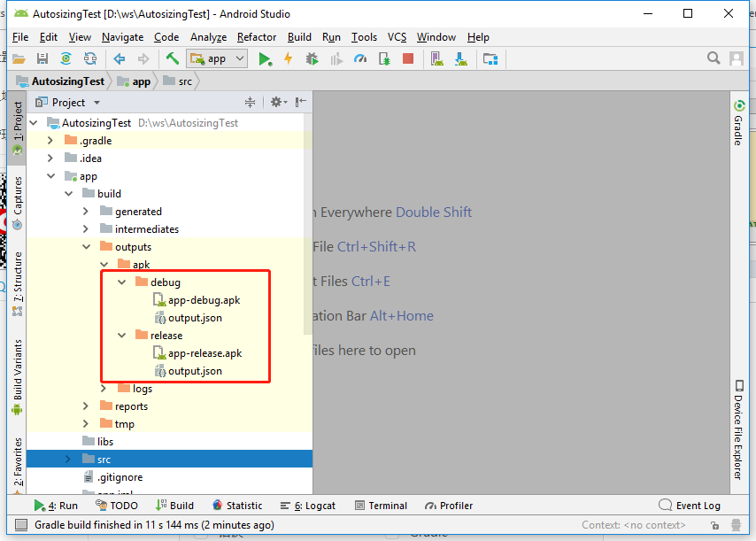Click the Attach debugger to process icon
Image resolution: width=756 pixels, height=541 pixels.
click(x=384, y=58)
